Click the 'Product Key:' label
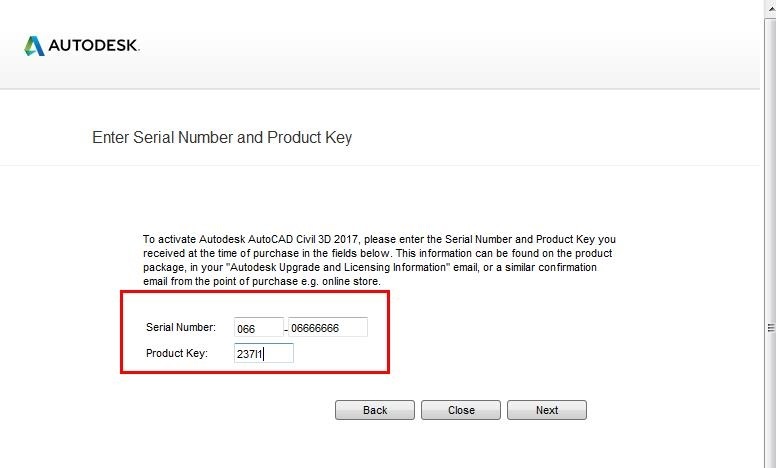The image size is (776, 468). point(177,353)
